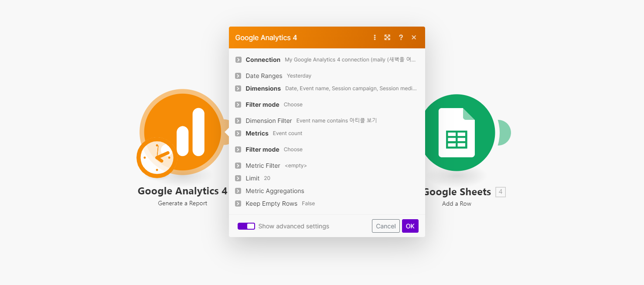The height and width of the screenshot is (285, 644).
Task: Click the Google Analytics 4 module title below icon
Action: click(x=183, y=191)
